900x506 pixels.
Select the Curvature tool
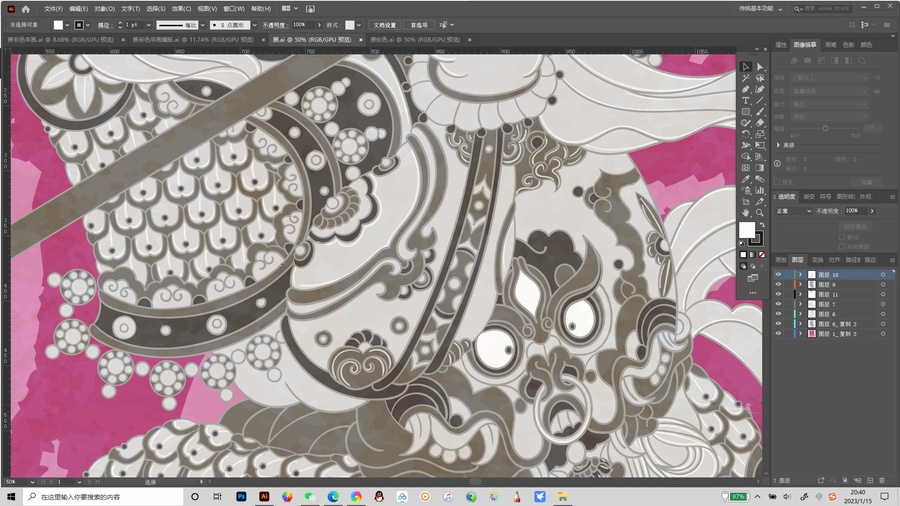[x=760, y=89]
